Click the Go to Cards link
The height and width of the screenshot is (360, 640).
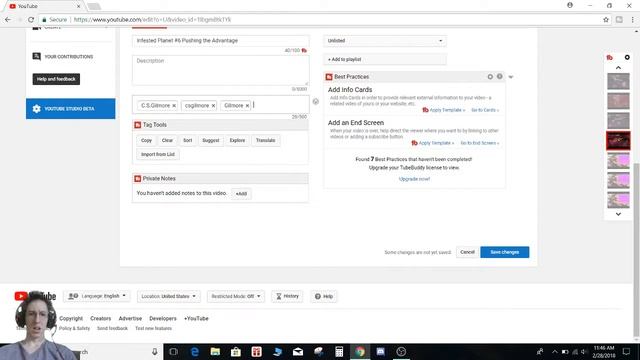coord(485,110)
